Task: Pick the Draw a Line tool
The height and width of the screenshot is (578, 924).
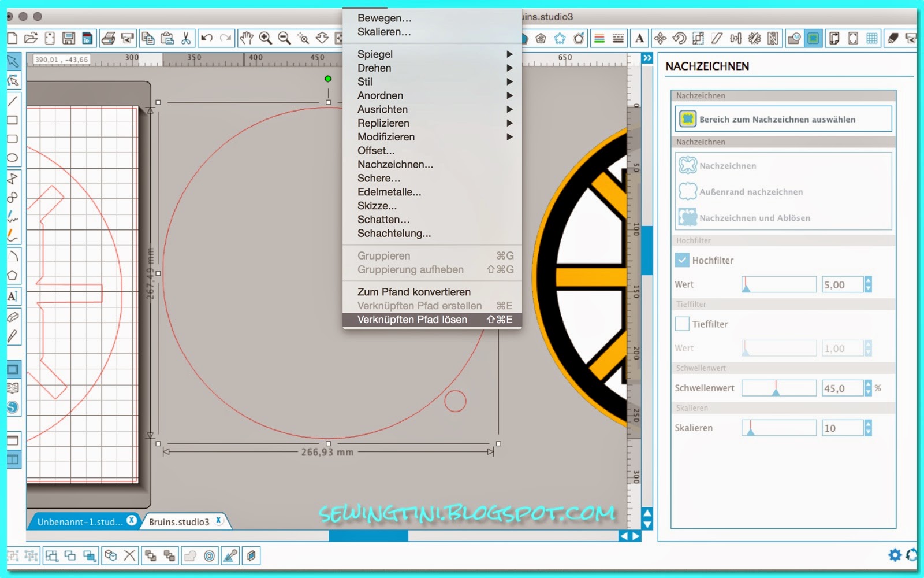Action: pyautogui.click(x=13, y=101)
